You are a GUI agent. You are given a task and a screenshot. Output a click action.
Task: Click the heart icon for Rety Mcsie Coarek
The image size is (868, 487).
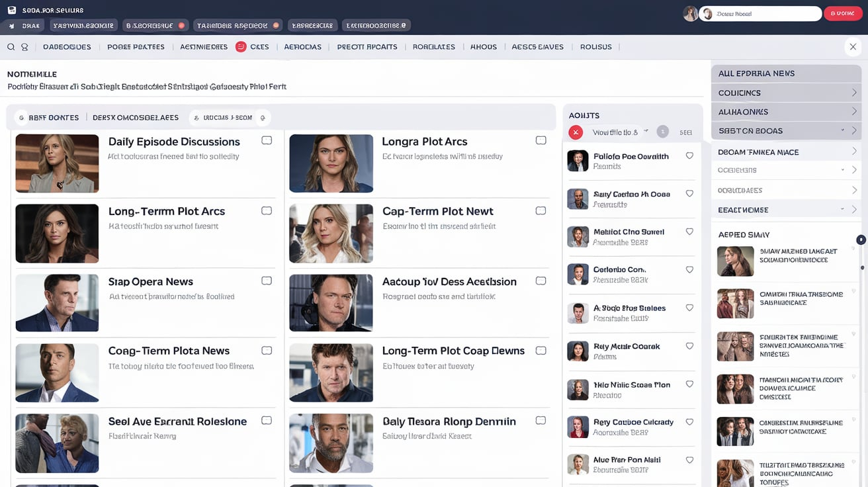point(689,346)
